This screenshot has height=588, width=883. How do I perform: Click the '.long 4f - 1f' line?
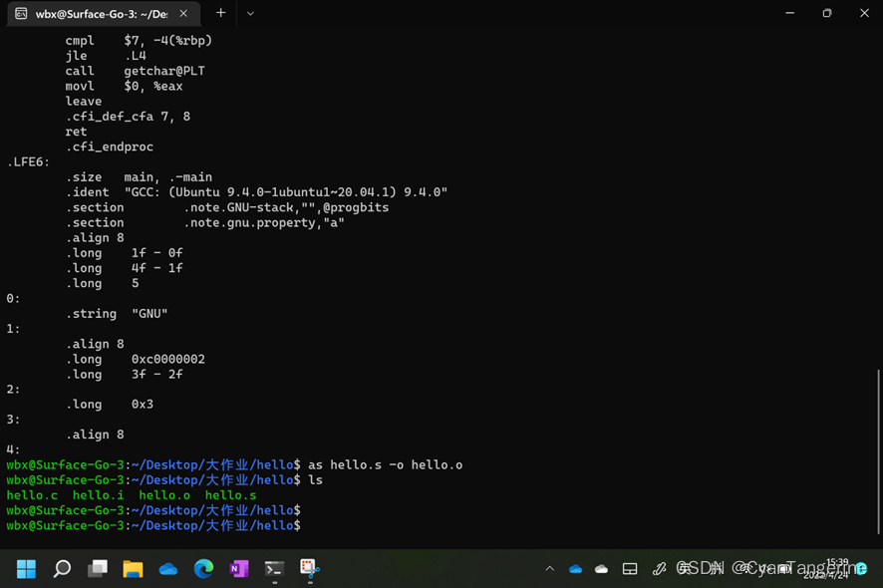[124, 268]
